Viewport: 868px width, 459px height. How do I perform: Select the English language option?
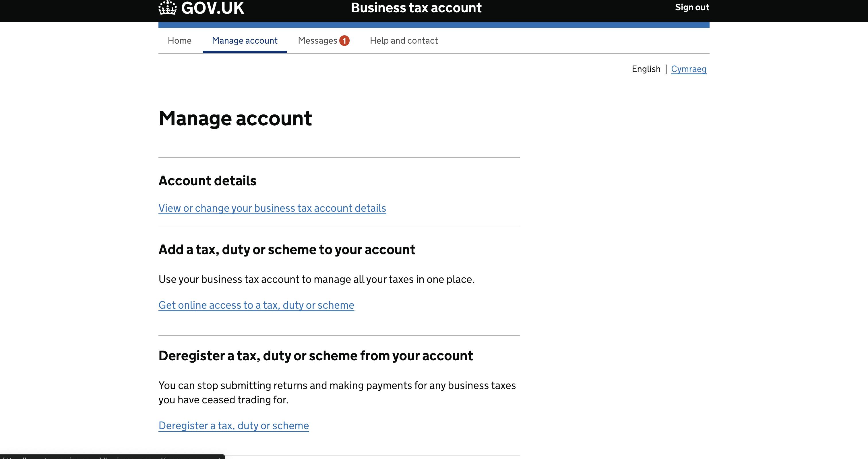click(646, 69)
